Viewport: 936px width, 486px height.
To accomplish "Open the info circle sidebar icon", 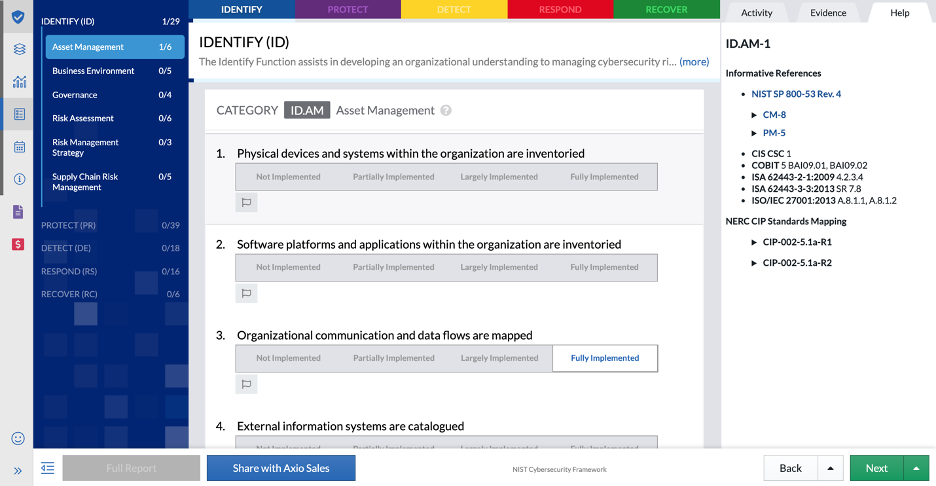I will (19, 179).
